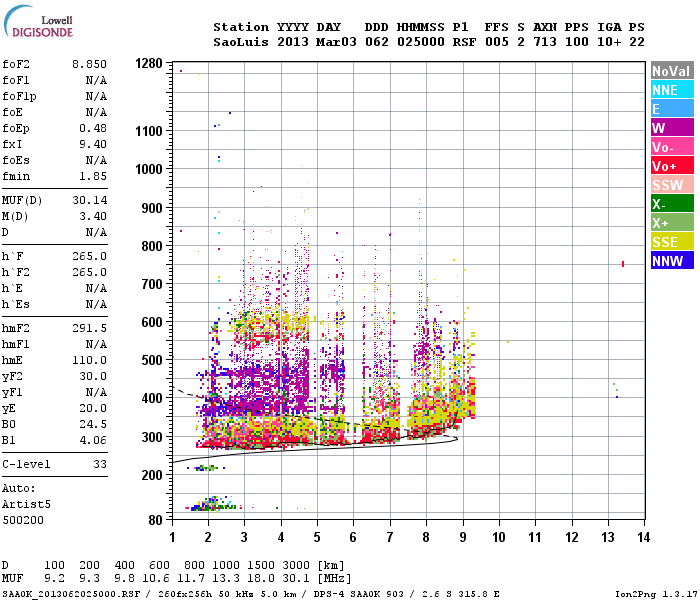Click the E-layer echo cluster near 110 km
Screen dimensions: 700x600
(213, 504)
